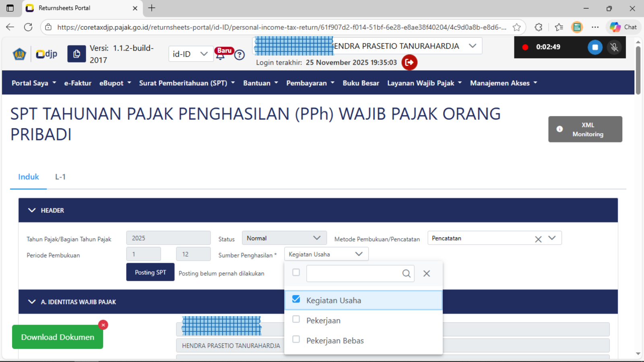Stop the screen recording
The image size is (644, 362).
[x=594, y=47]
